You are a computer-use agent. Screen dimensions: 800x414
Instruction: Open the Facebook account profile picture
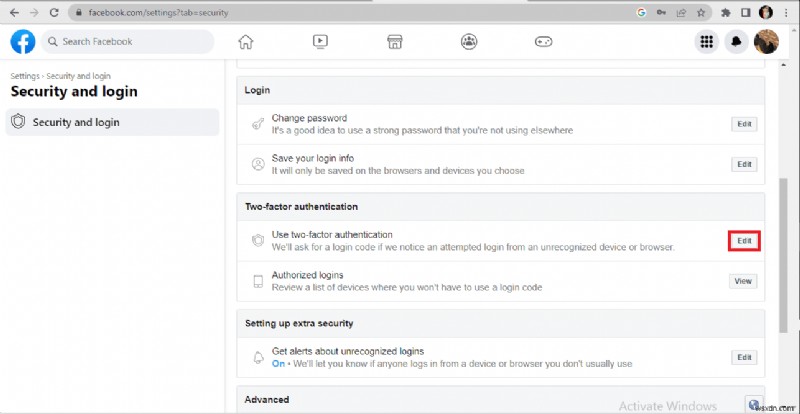pos(766,42)
